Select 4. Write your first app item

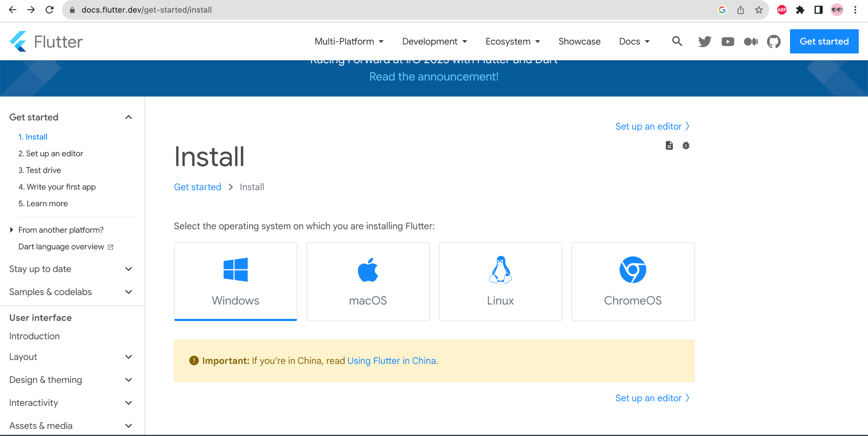[x=57, y=187]
